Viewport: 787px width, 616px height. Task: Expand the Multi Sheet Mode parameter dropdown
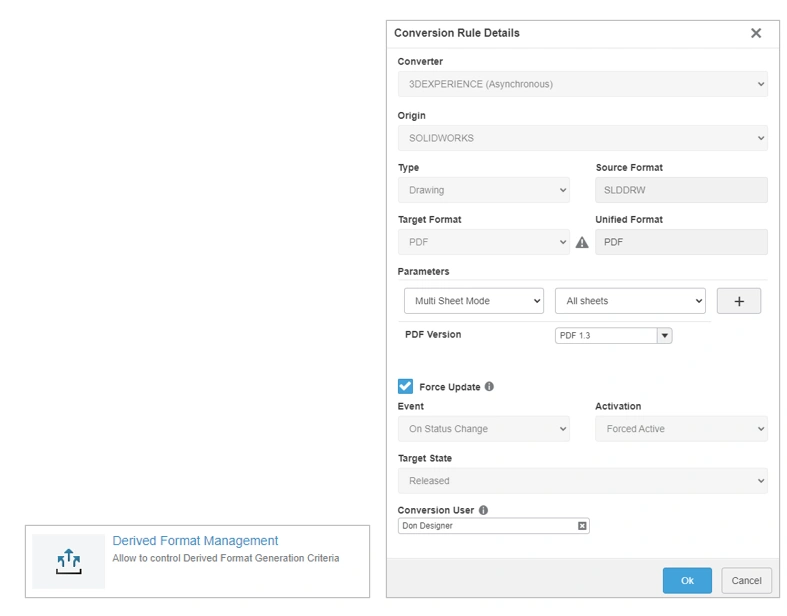[x=473, y=301]
